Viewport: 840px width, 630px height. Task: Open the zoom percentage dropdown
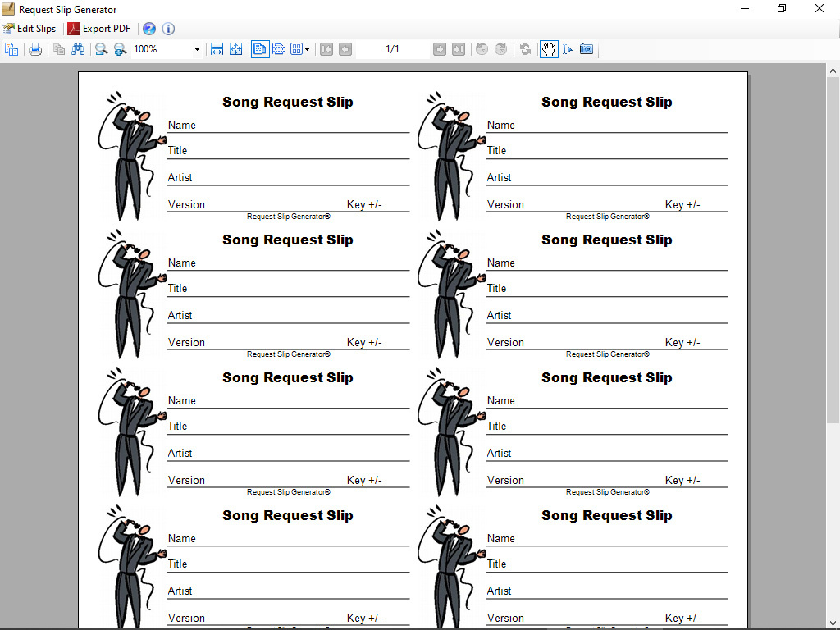197,49
